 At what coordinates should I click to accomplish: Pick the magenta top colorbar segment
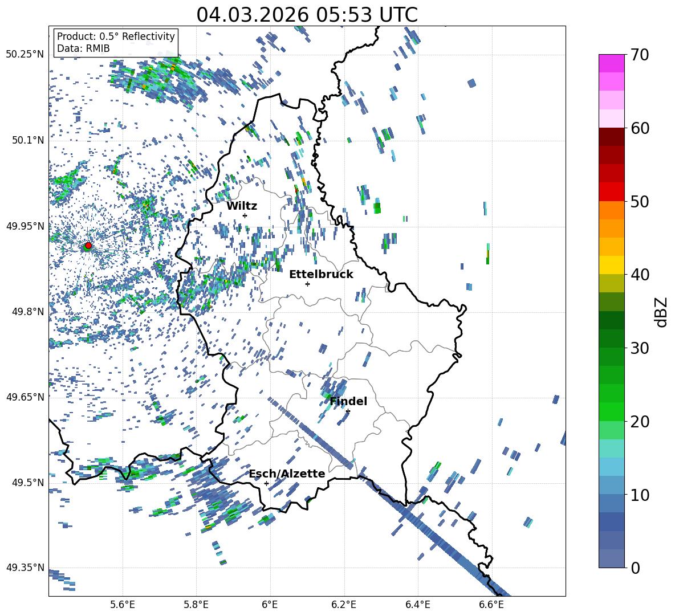click(x=611, y=63)
